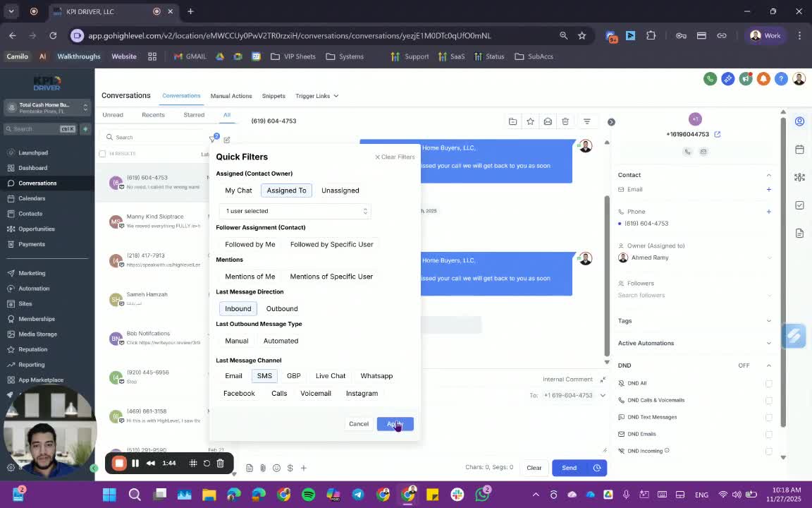Tick the select-all results checkbox

pos(102,154)
